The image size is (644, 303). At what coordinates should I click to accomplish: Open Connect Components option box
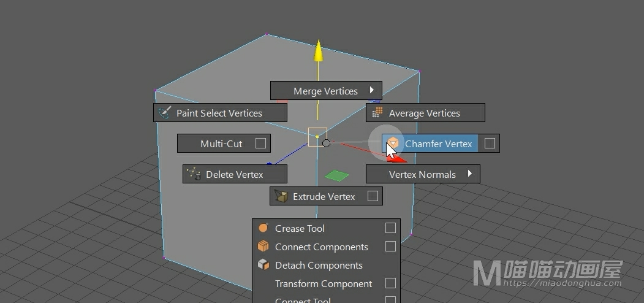pos(390,247)
